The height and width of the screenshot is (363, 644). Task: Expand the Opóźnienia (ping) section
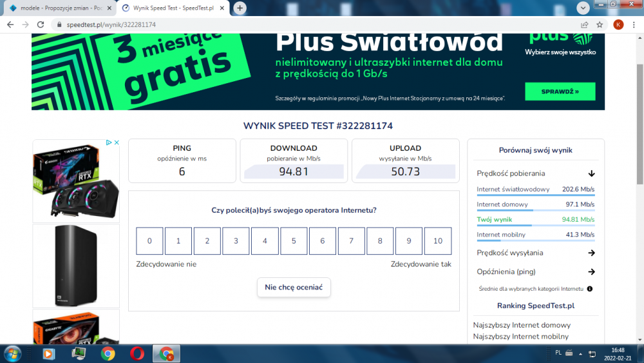click(591, 272)
